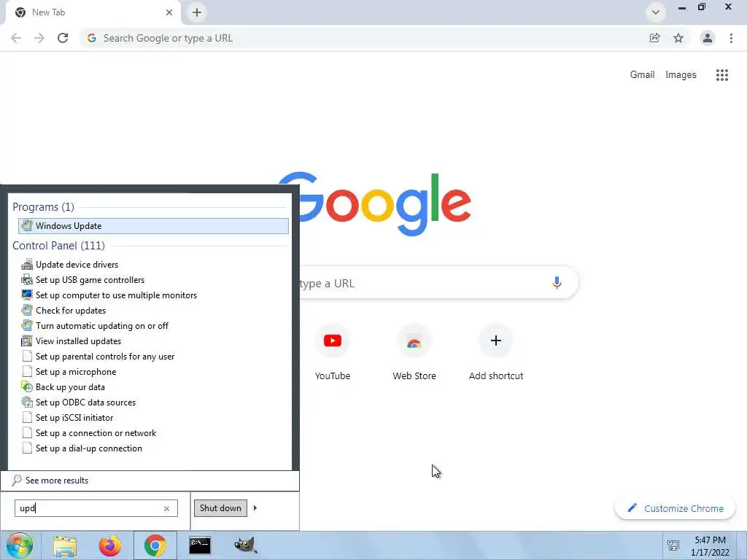Click the Windows Start orb
Viewport: 747px width, 560px height.
[20, 545]
